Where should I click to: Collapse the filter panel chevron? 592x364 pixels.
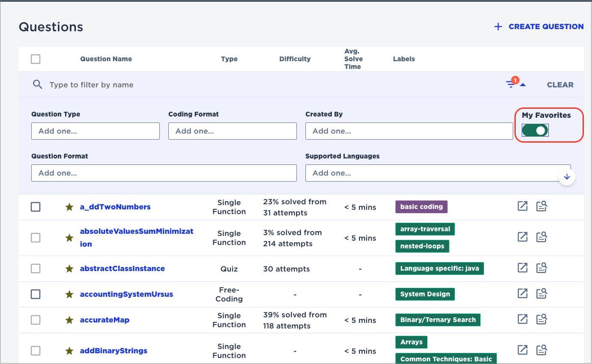(522, 84)
